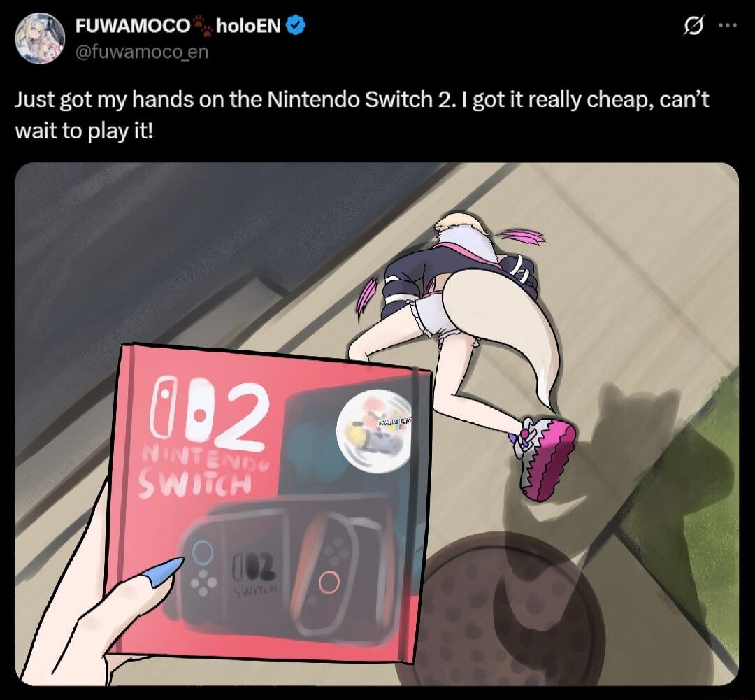Open the three-dot more options menu

[728, 25]
